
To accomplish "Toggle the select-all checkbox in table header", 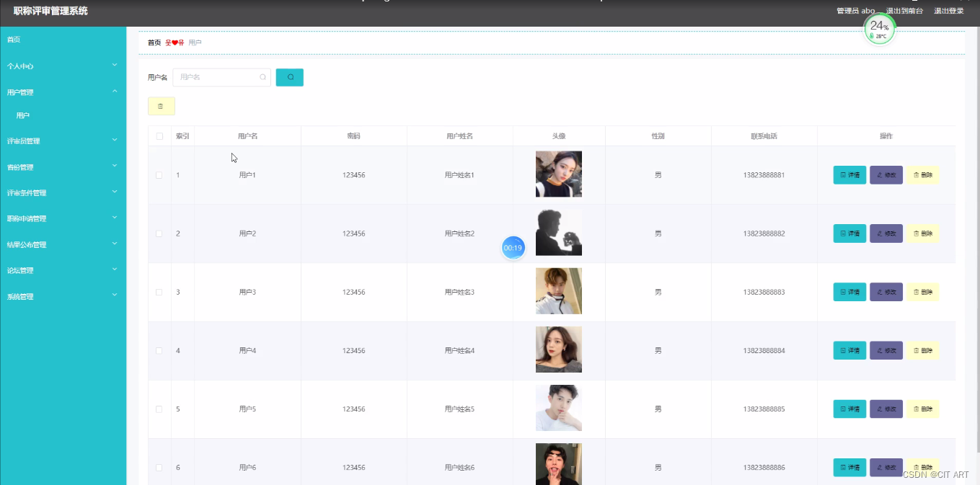I will [159, 136].
